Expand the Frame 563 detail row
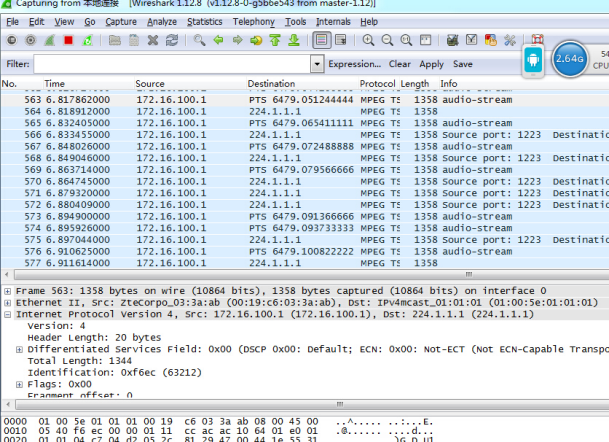Screen dimensions: 609x442 coord(7,291)
